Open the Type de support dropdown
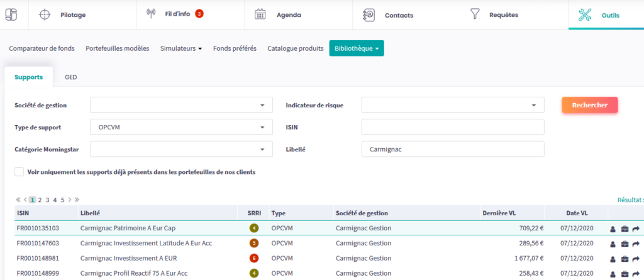The height and width of the screenshot is (280, 644). [x=262, y=127]
